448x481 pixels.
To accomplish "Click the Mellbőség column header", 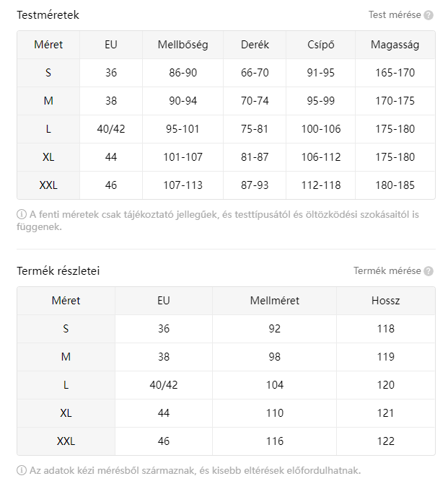I will tap(183, 45).
